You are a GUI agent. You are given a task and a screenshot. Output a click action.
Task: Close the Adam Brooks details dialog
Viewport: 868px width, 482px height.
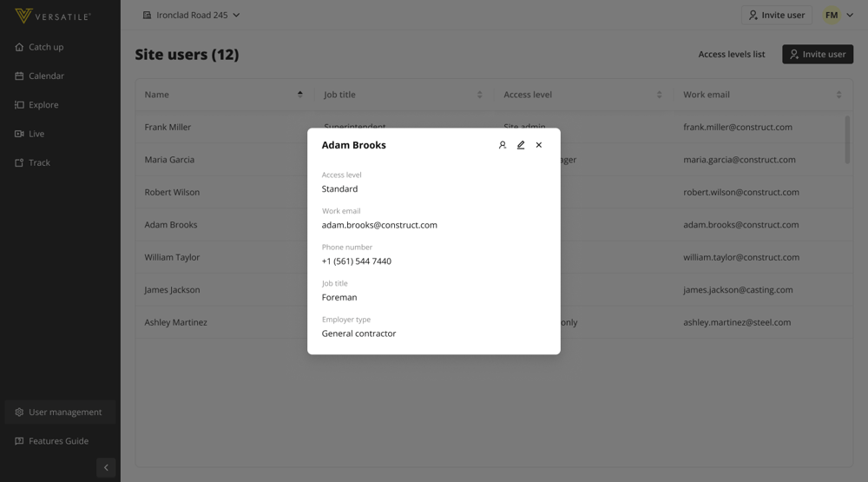coord(539,145)
